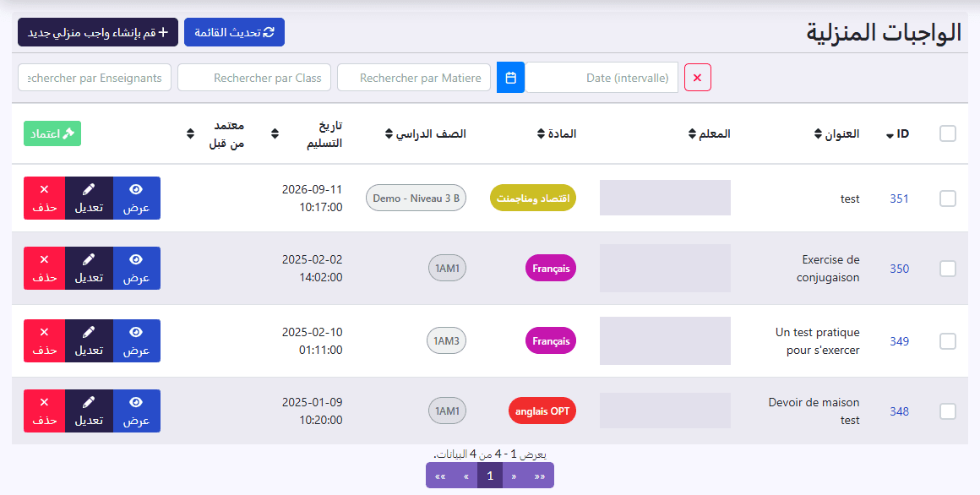Screen dimensions: 980x495
Task: Sort by الصف الدراسي class column
Action: (426, 133)
